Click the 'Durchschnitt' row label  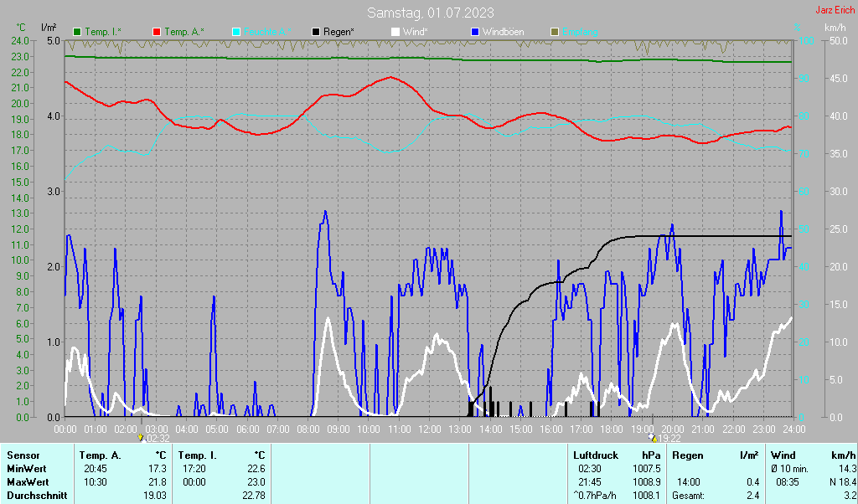(x=37, y=496)
